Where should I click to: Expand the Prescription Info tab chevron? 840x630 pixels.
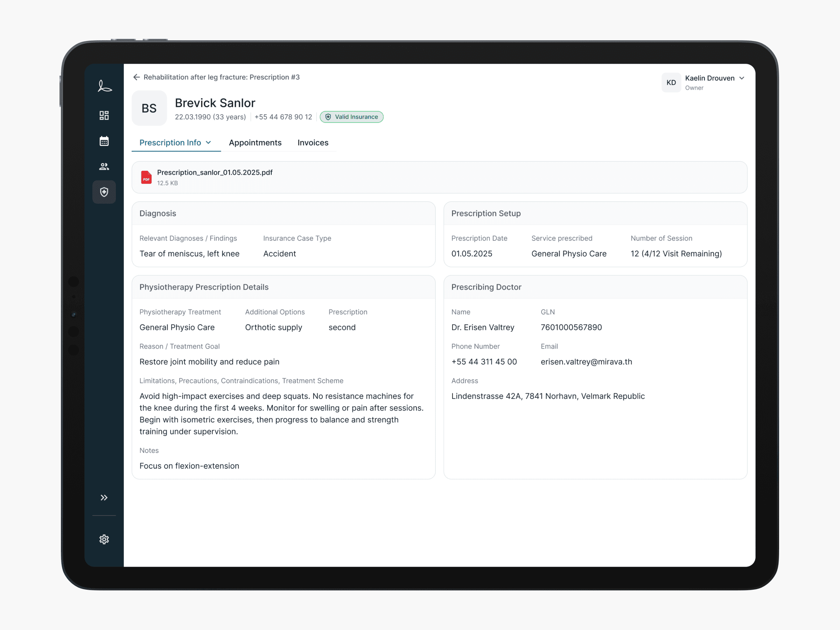[209, 143]
